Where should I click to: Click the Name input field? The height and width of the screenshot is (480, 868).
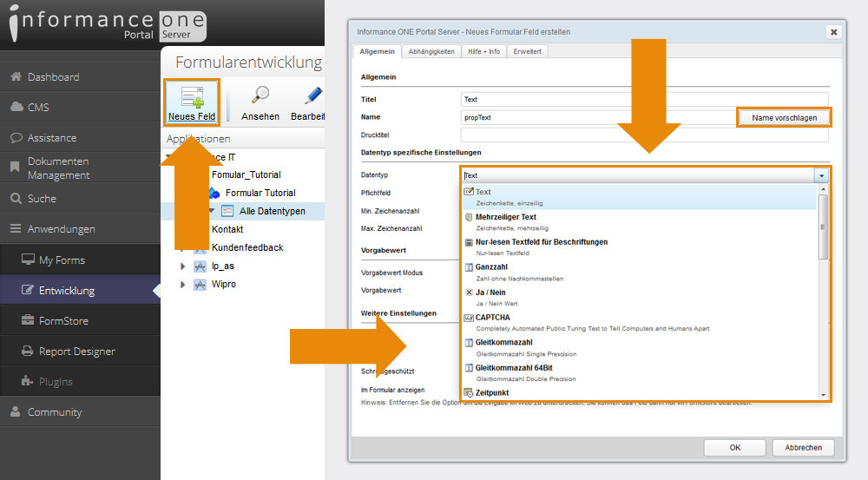pyautogui.click(x=598, y=117)
